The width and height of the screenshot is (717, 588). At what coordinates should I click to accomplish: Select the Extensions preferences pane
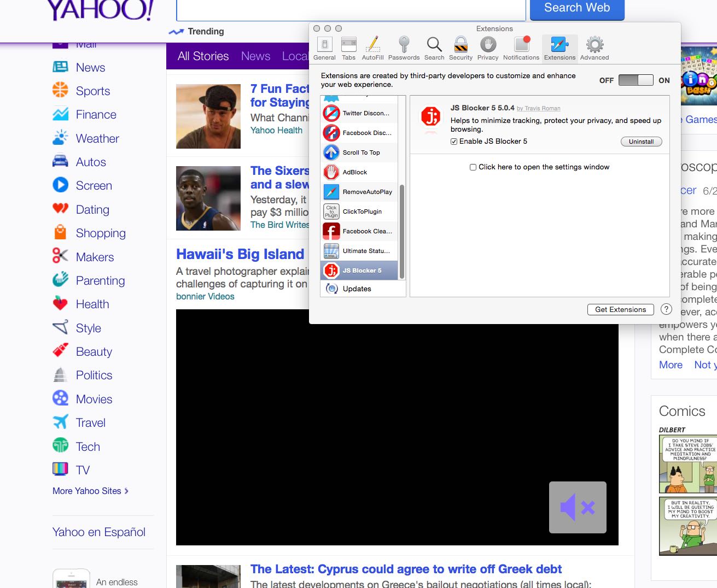[x=559, y=48]
